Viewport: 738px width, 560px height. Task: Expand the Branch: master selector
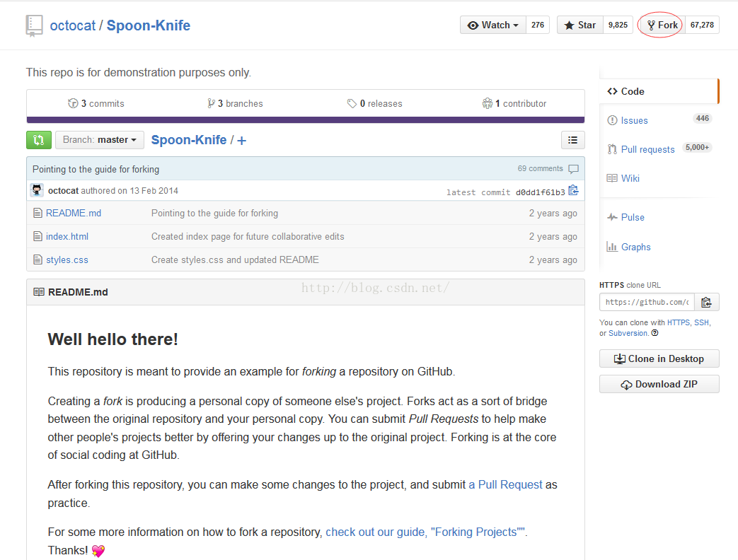pos(100,140)
